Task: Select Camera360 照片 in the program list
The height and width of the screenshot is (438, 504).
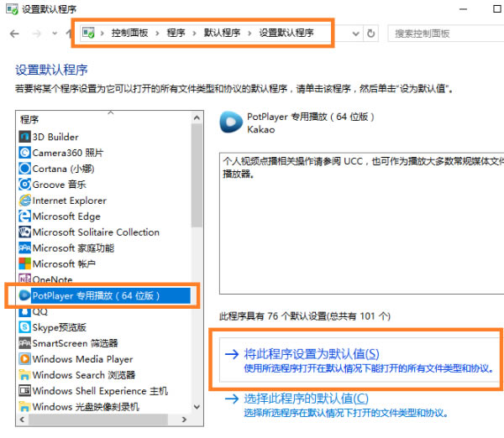Action: coord(68,153)
